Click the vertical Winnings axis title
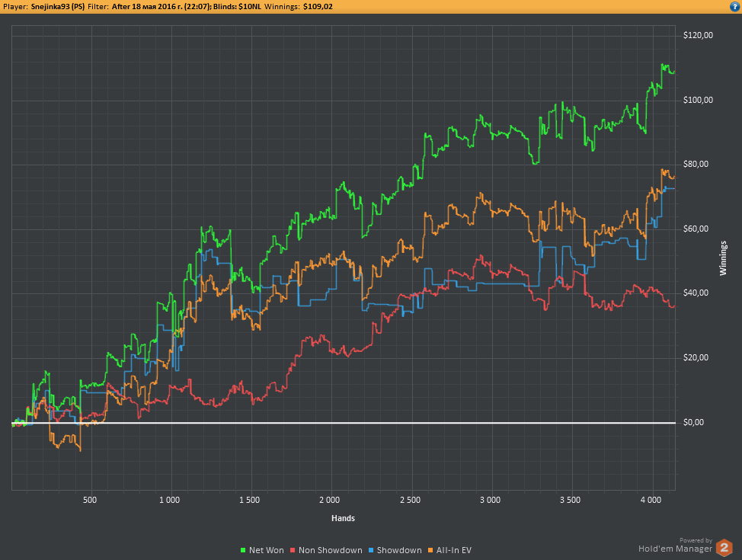 coord(723,258)
